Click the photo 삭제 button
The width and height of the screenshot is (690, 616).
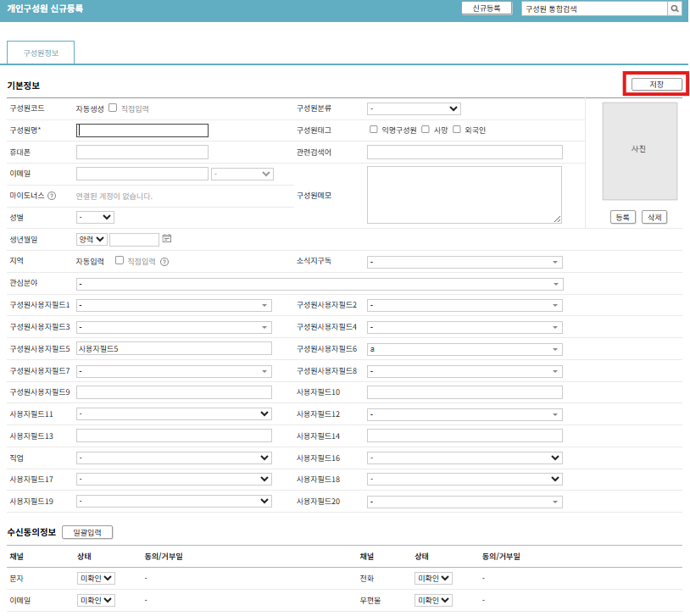click(x=654, y=218)
